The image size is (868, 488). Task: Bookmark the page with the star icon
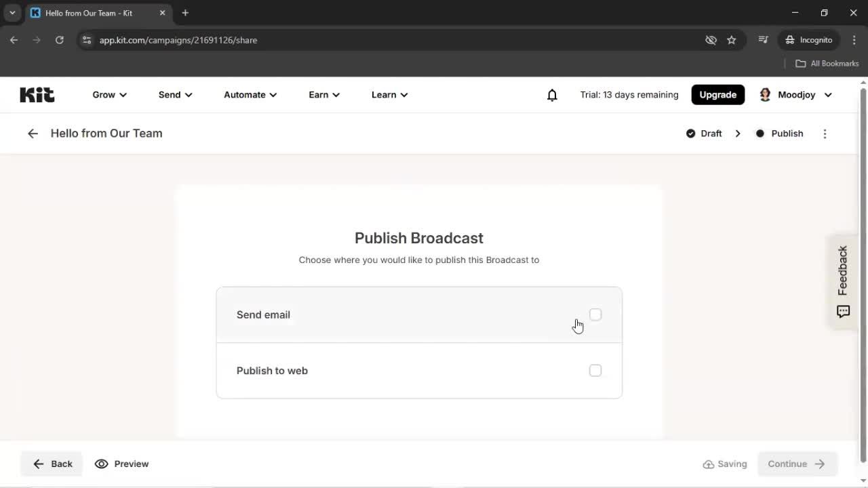point(732,40)
